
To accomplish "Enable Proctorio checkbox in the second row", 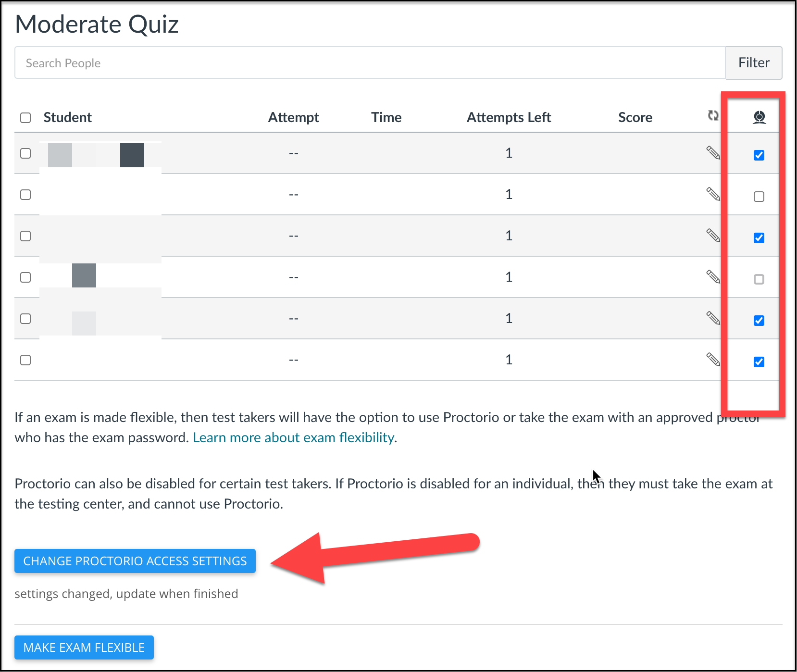I will tap(759, 197).
